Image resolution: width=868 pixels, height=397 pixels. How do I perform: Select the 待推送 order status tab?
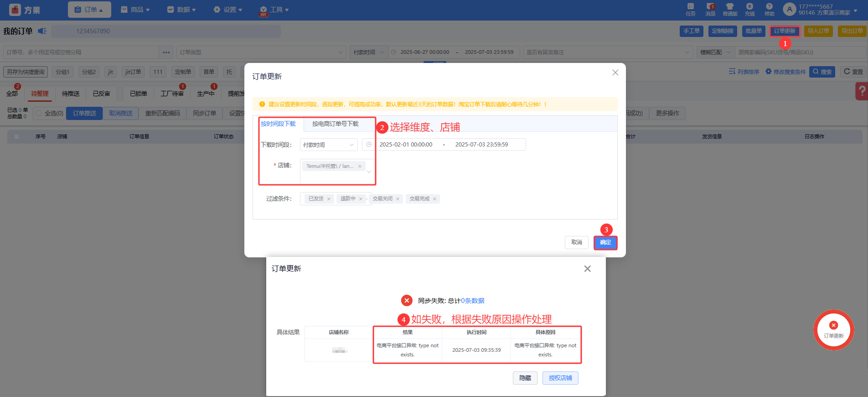coord(71,94)
